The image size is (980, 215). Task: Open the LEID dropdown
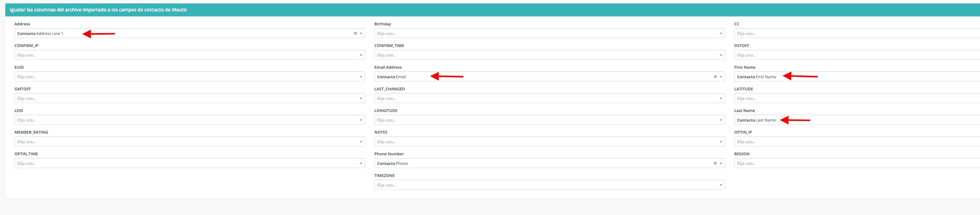click(x=190, y=120)
